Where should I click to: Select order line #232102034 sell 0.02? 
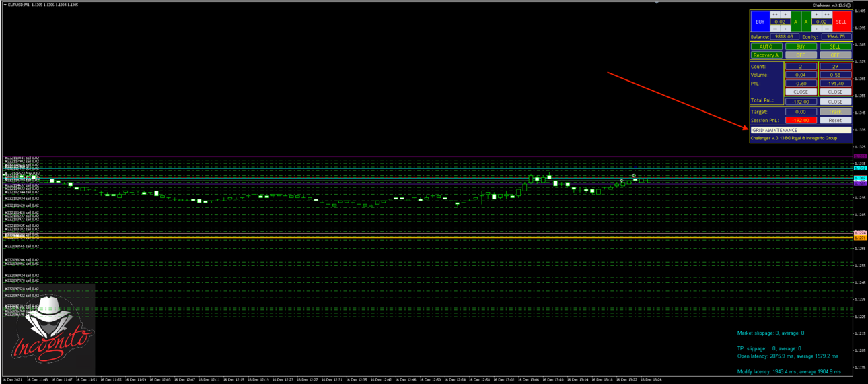pos(22,199)
